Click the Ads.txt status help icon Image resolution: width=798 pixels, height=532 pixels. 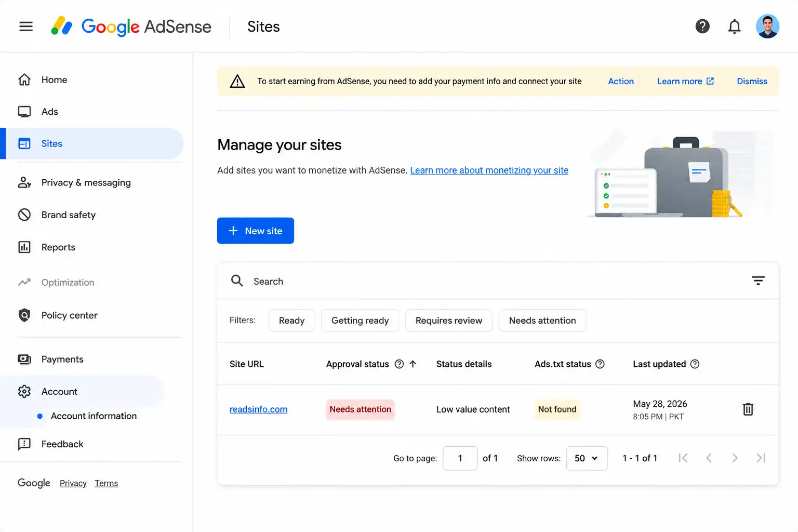click(600, 364)
